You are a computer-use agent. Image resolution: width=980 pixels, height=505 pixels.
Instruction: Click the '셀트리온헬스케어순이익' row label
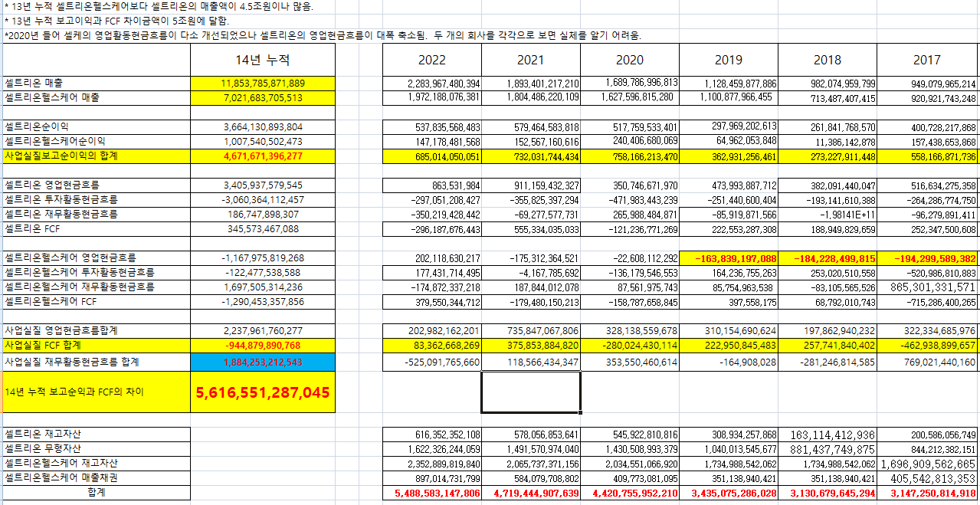point(97,141)
